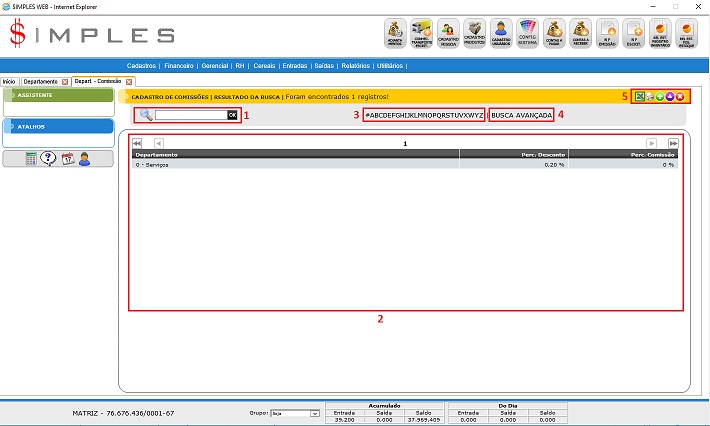The height and width of the screenshot is (426, 710).
Task: Open the Contas a Pagar toolbar icon
Action: tap(554, 33)
